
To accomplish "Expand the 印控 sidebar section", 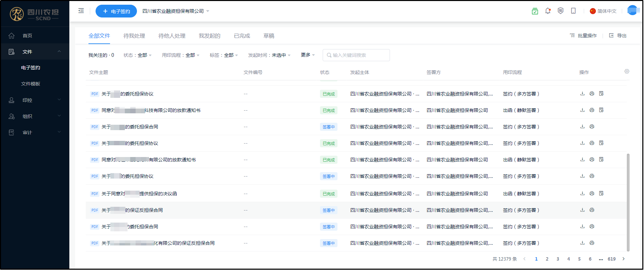I will point(35,100).
